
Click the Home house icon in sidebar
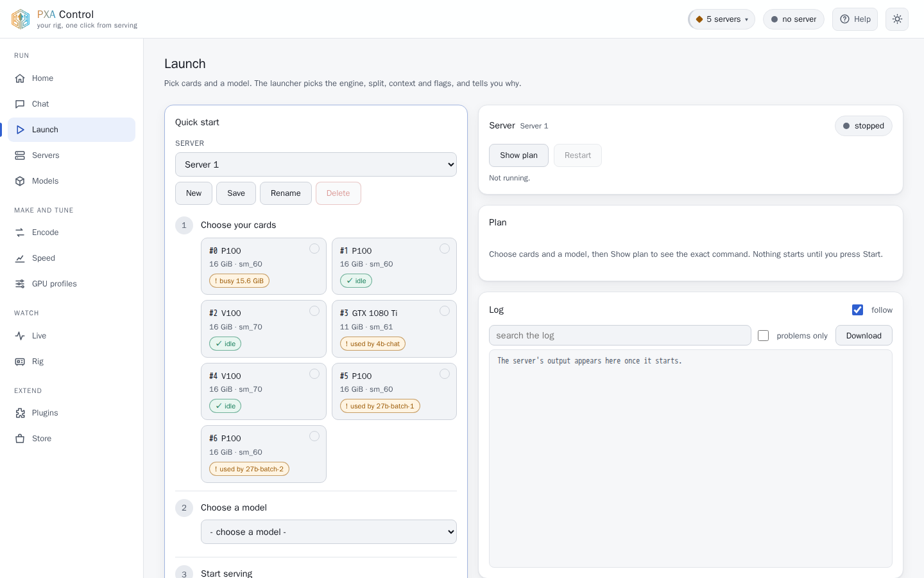[20, 78]
